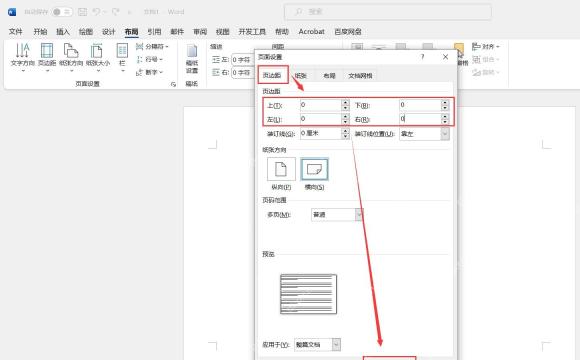Decrease left margin with down arrow

tap(345, 122)
